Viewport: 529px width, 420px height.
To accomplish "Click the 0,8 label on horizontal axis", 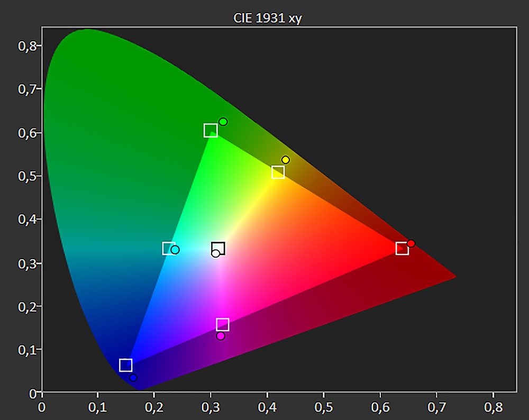I will (492, 409).
